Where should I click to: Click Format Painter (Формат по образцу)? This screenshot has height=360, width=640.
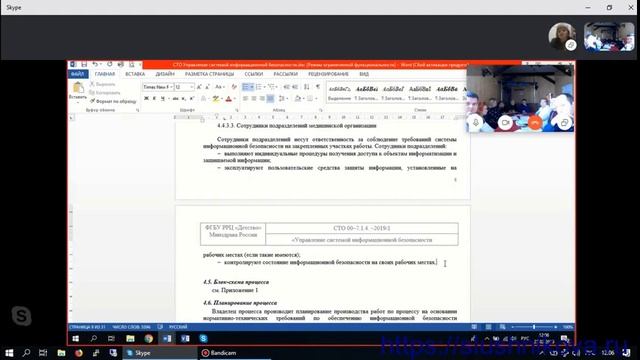coord(113,101)
